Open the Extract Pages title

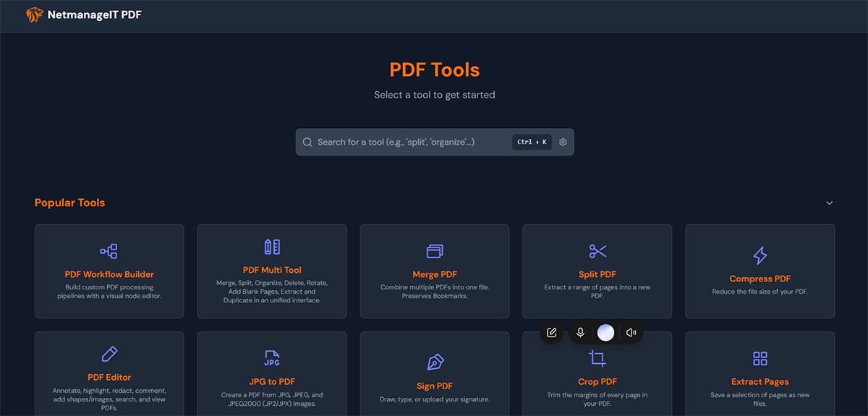(760, 381)
